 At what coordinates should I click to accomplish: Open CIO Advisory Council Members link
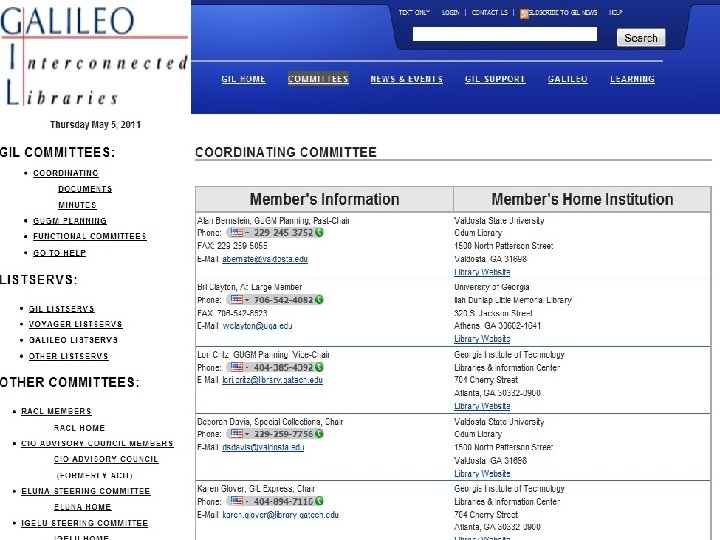(x=97, y=443)
